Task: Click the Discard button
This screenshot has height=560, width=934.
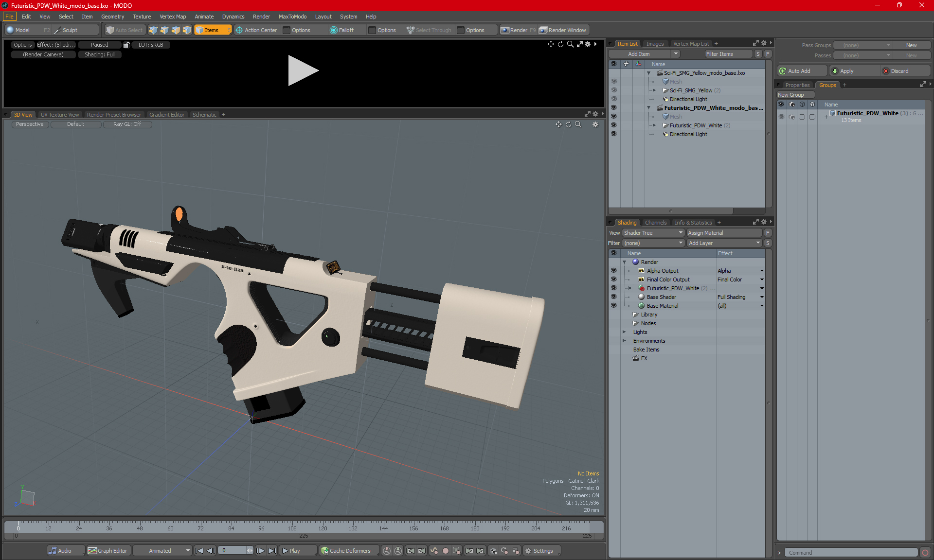Action: coord(905,71)
